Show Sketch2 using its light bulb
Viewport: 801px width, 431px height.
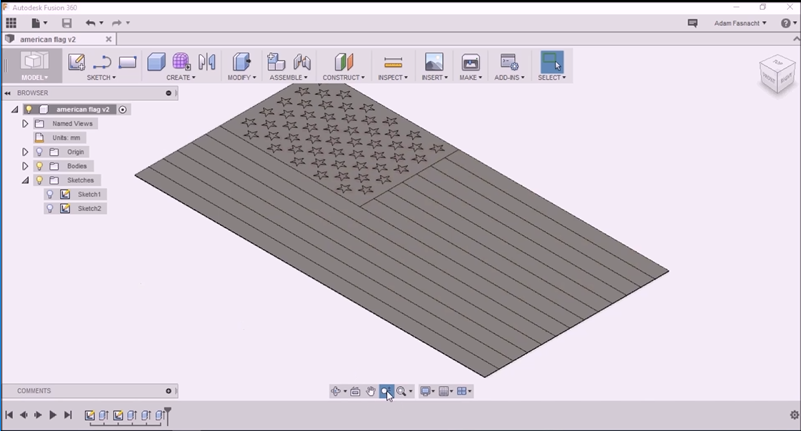(x=50, y=208)
